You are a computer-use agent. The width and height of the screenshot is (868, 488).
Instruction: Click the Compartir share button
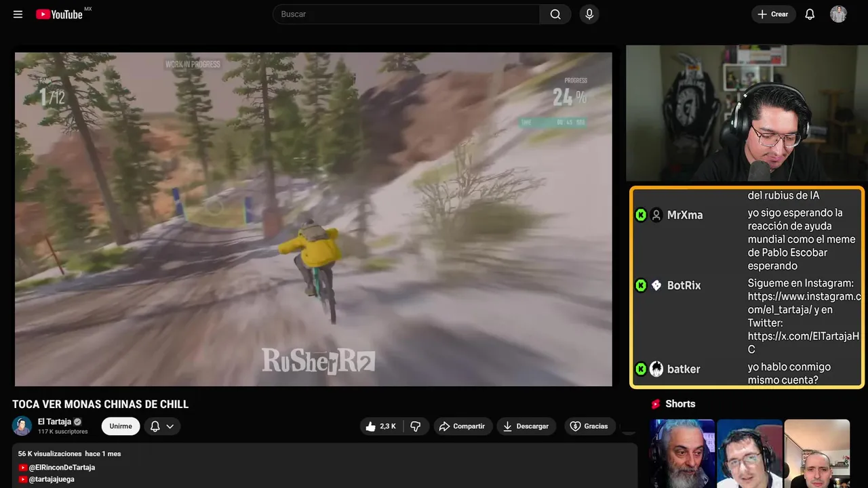(x=462, y=426)
